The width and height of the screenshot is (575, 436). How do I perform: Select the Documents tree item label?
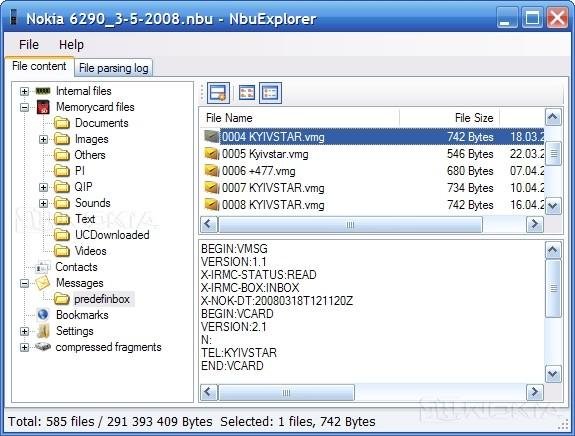(x=102, y=123)
